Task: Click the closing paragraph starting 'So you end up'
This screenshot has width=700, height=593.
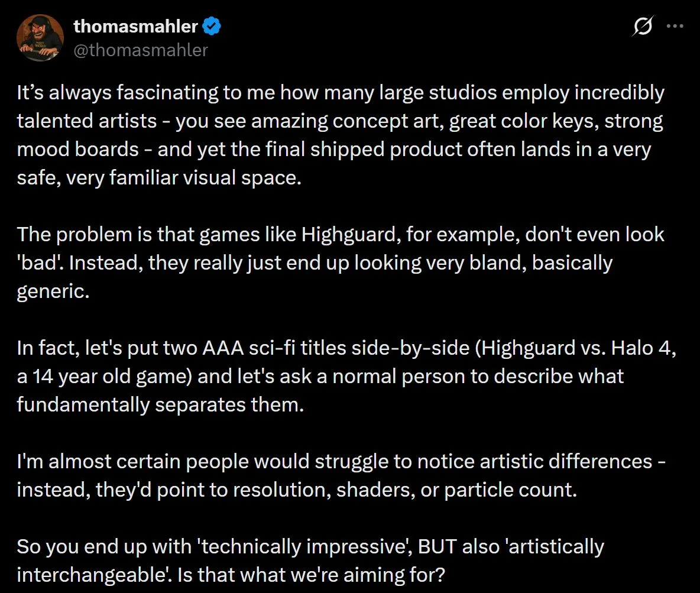Action: point(310,559)
